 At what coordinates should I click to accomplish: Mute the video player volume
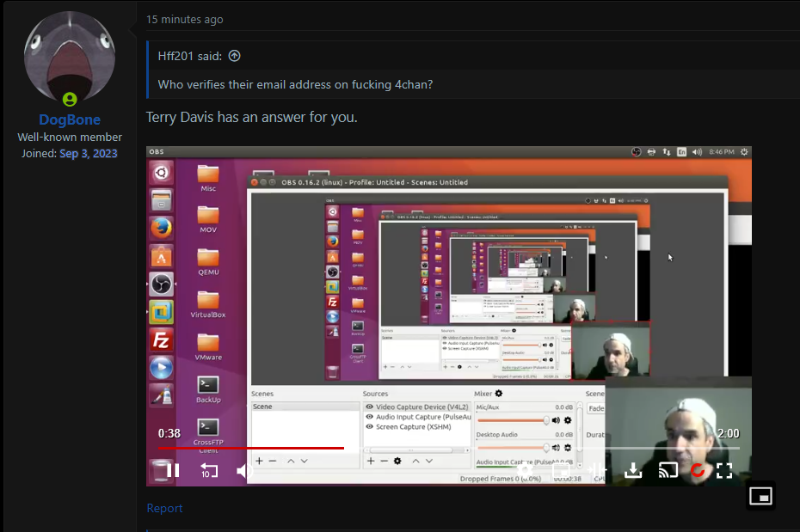click(244, 470)
